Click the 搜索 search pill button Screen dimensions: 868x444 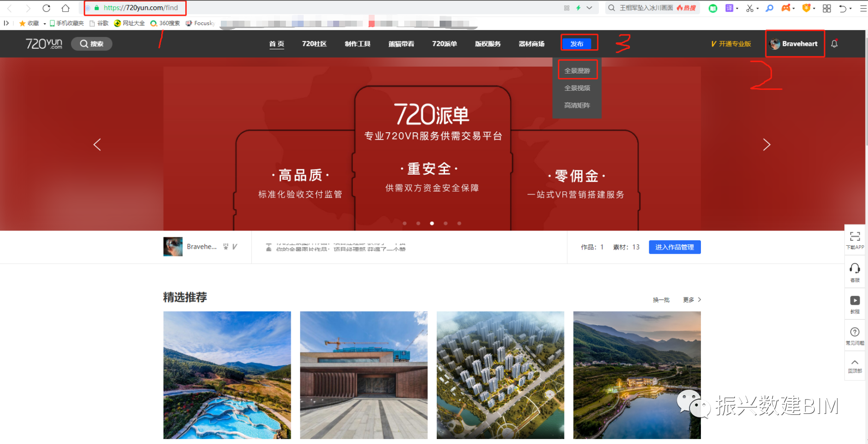point(92,43)
